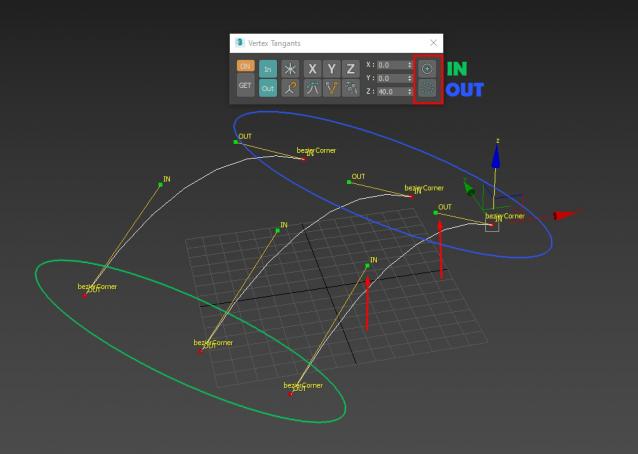
Task: Click the curve icon below the X button
Action: [x=312, y=88]
